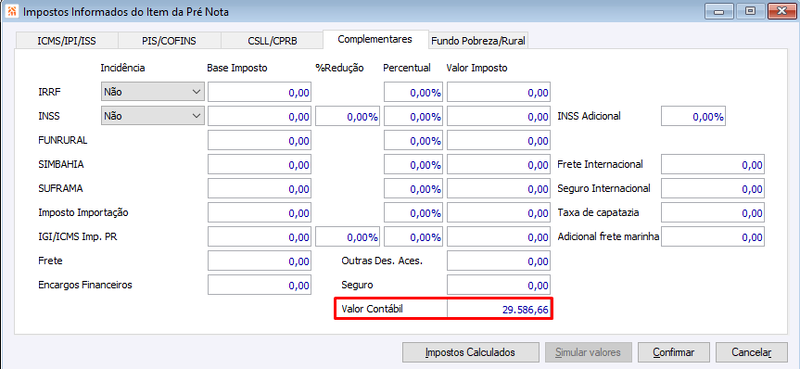This screenshot has height=369, width=800.
Task: Click the SUFRAMA Valor Imposto field
Action: (499, 188)
